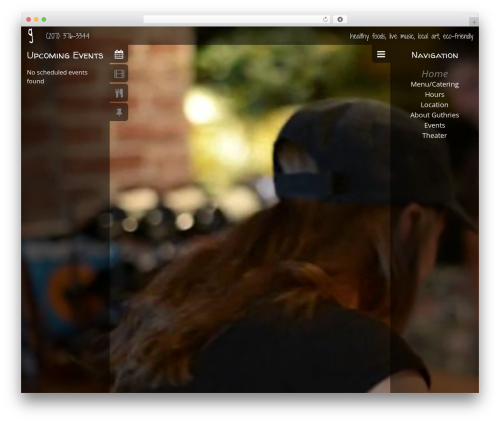This screenshot has height=423, width=500.
Task: Open the Events page
Action: coord(434,125)
